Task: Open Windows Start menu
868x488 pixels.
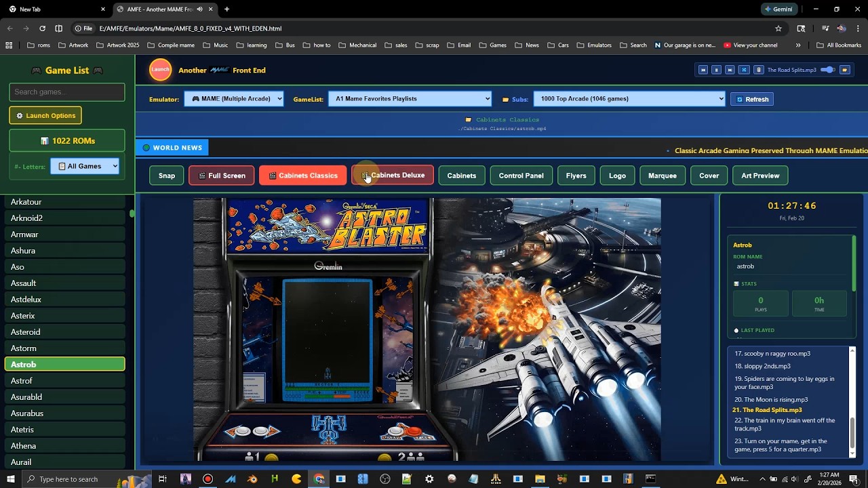Action: coord(12,479)
